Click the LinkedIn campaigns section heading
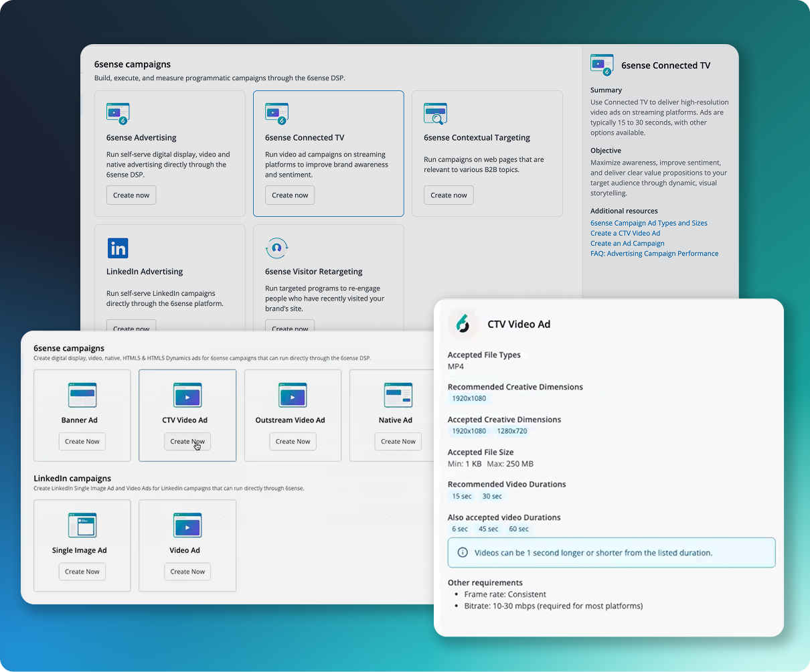810x672 pixels. coord(72,479)
